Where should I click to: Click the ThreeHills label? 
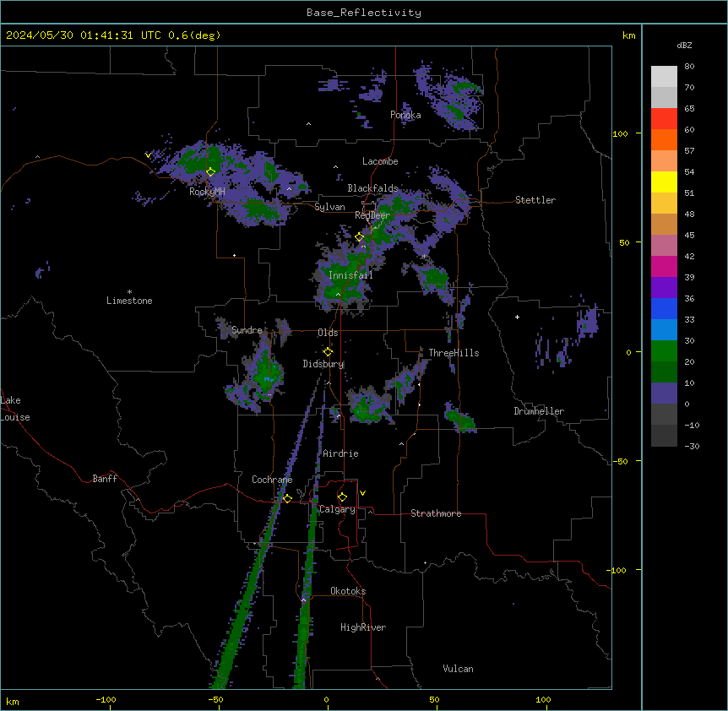[x=454, y=353]
